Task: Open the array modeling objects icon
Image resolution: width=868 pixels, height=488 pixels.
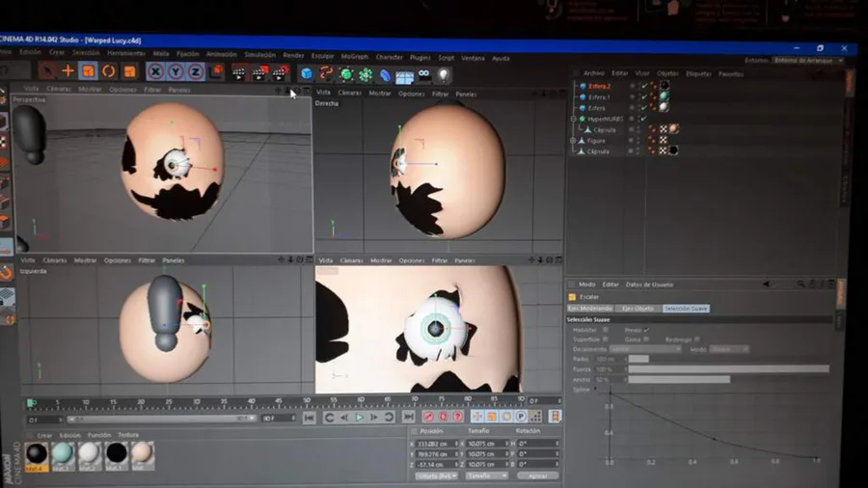Action: [x=366, y=74]
